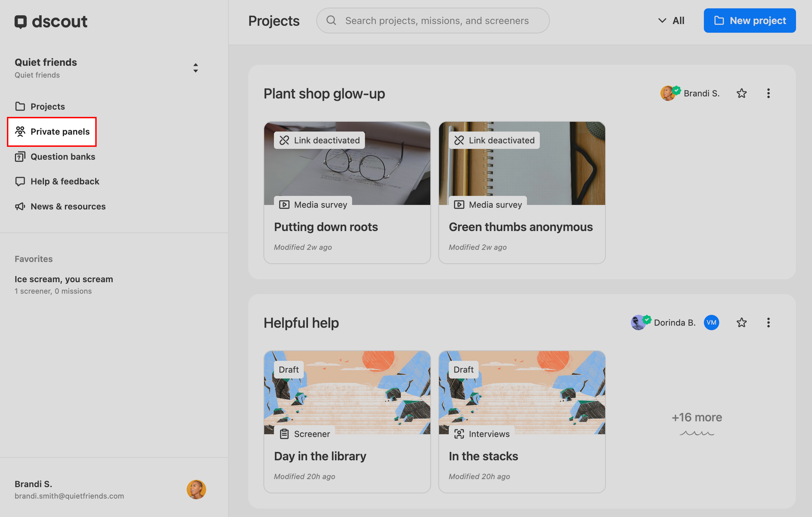Click Brandi S. owner avatar on Plant shop glow-up
The width and height of the screenshot is (812, 517).
tap(667, 93)
